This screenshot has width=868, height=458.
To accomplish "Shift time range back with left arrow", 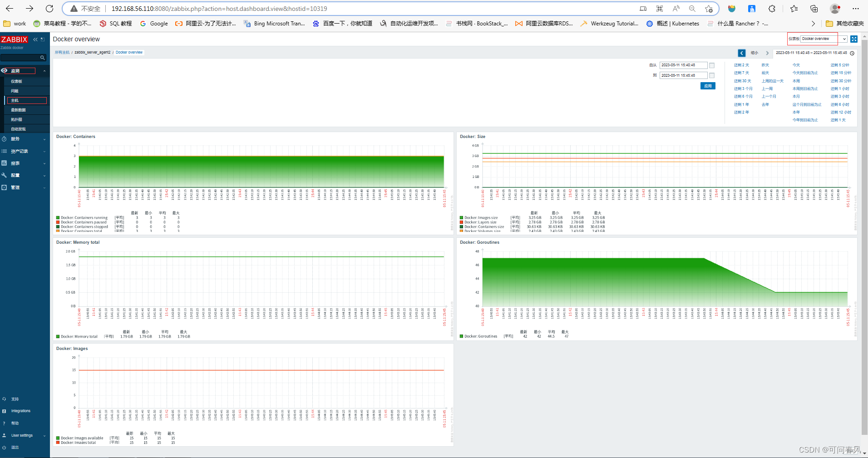I will pos(741,53).
